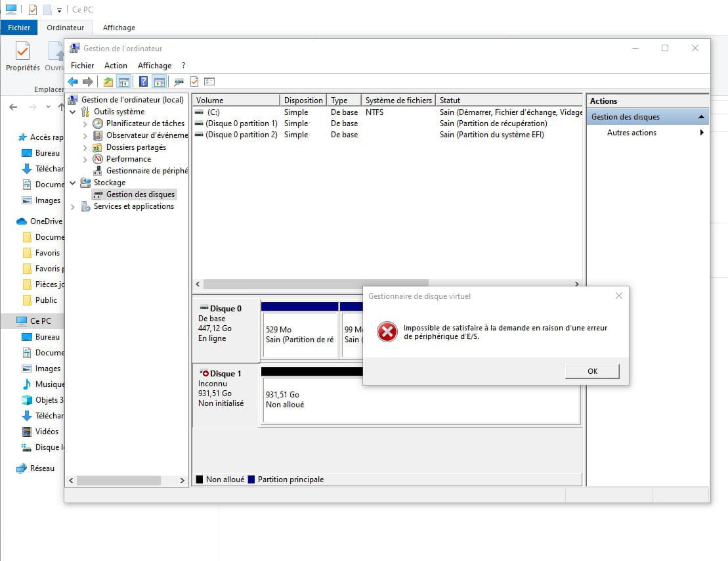Image resolution: width=728 pixels, height=561 pixels.
Task: Select Gestion de l'ordinateur (local) root node
Action: [133, 99]
